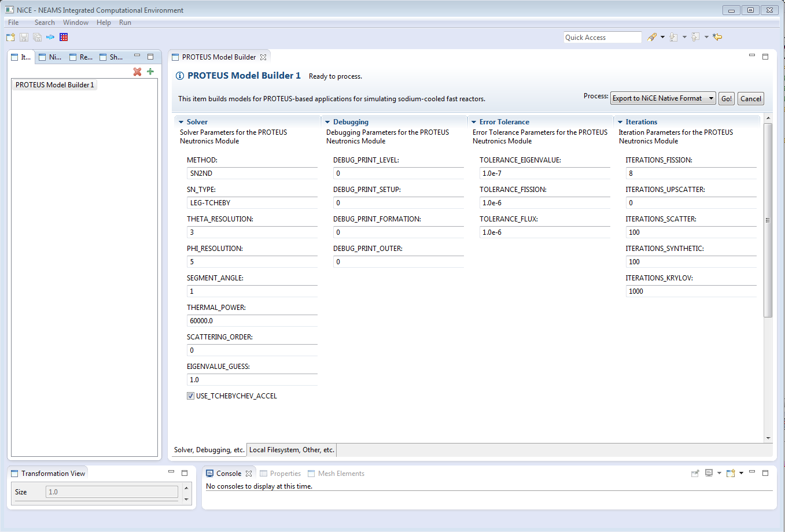Maximize the PROTEUS editor area
Screen dimensions: 785x532
point(765,57)
